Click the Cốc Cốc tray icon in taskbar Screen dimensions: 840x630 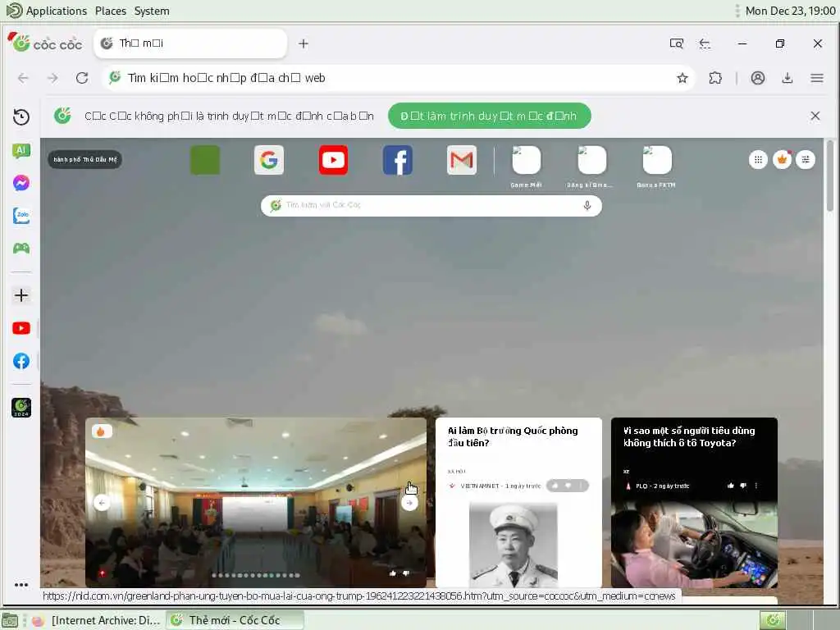click(x=773, y=620)
